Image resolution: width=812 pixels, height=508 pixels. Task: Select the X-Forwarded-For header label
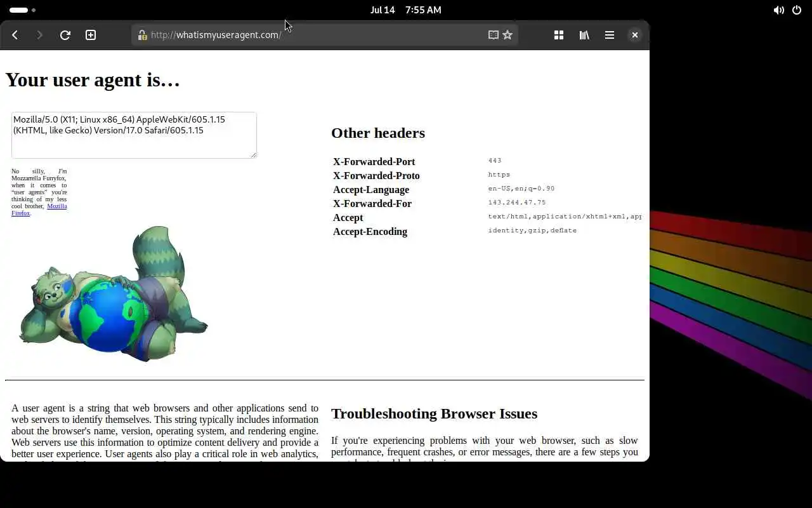pyautogui.click(x=372, y=204)
